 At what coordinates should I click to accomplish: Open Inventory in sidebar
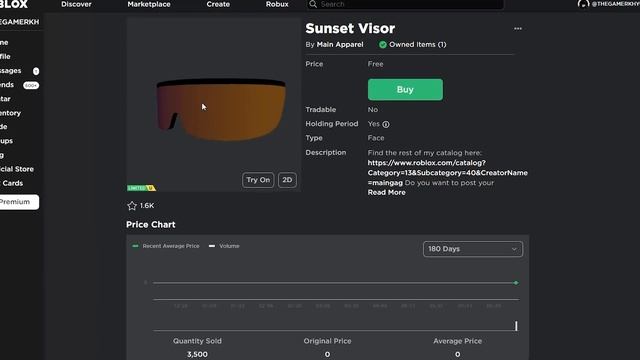pyautogui.click(x=10, y=113)
